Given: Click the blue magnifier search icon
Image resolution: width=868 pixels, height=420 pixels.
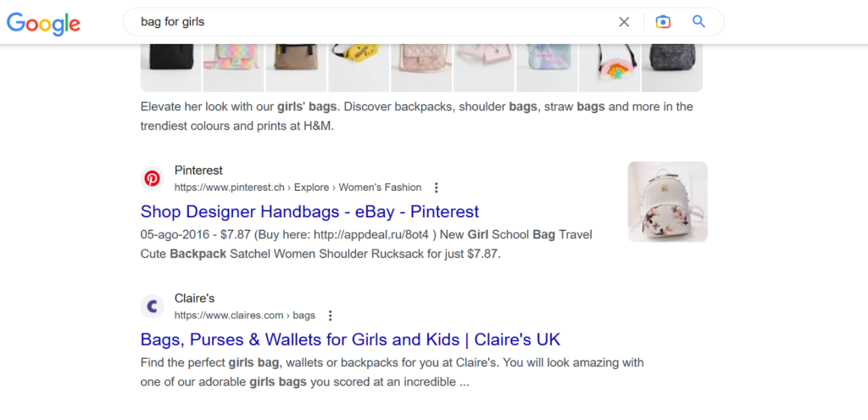Looking at the screenshot, I should (698, 22).
